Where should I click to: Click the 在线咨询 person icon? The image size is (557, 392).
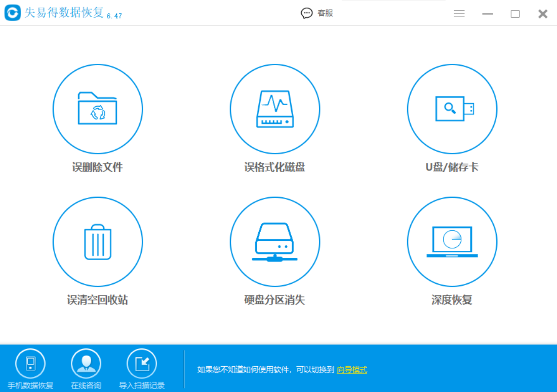[x=86, y=364]
